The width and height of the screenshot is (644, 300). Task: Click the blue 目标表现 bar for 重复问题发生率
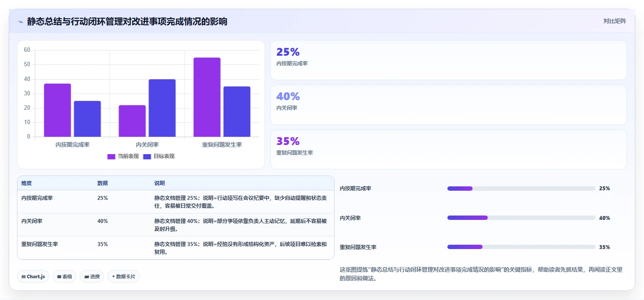point(237,111)
